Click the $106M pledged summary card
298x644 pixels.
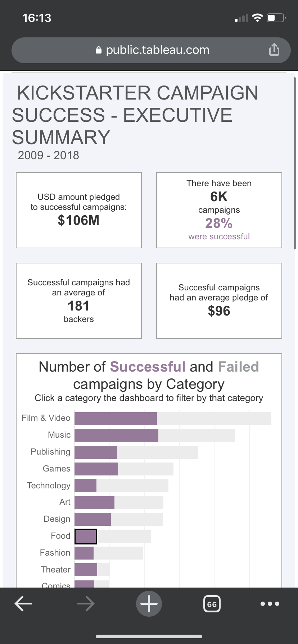point(79,210)
